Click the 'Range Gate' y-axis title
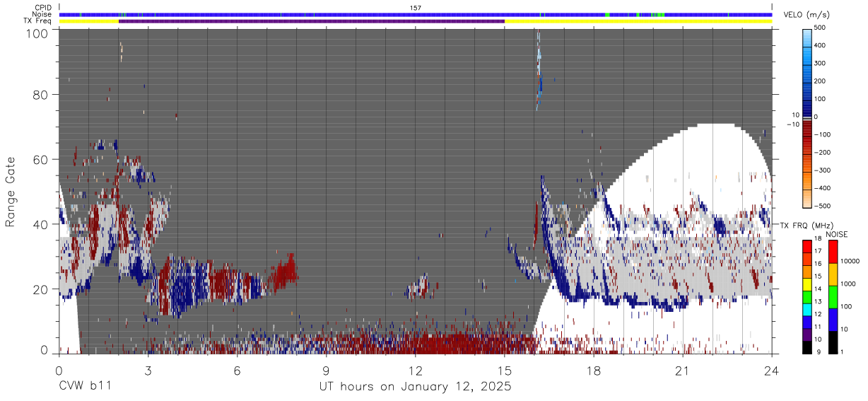 11,192
